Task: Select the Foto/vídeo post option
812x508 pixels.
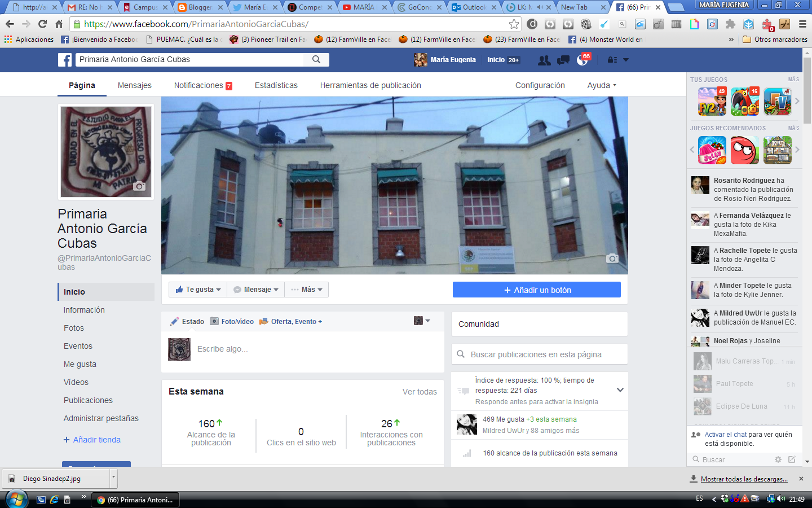Action: click(x=232, y=321)
